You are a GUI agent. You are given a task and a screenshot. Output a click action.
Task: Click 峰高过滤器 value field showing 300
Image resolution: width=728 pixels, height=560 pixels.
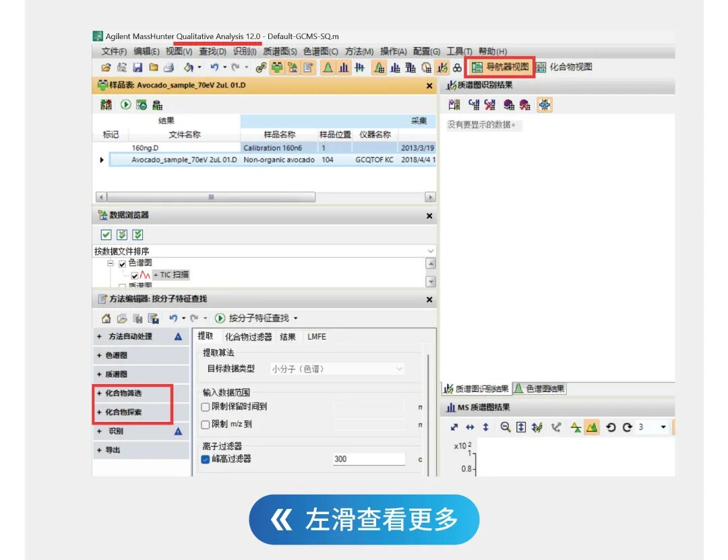tap(369, 459)
